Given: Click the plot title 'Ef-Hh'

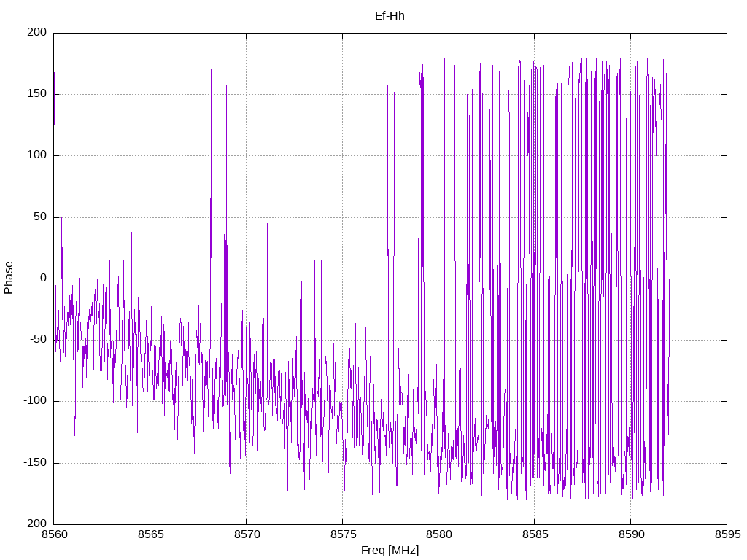Looking at the screenshot, I should coord(390,16).
